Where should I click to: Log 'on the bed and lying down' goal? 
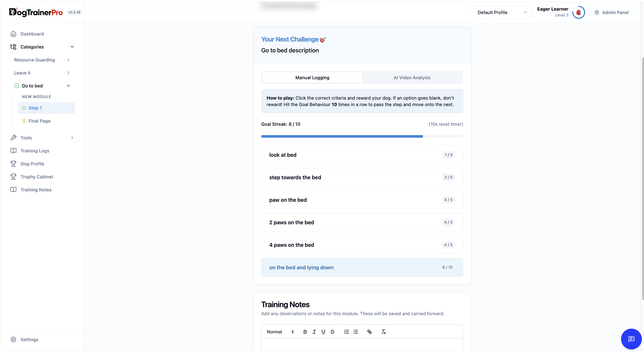(362, 267)
